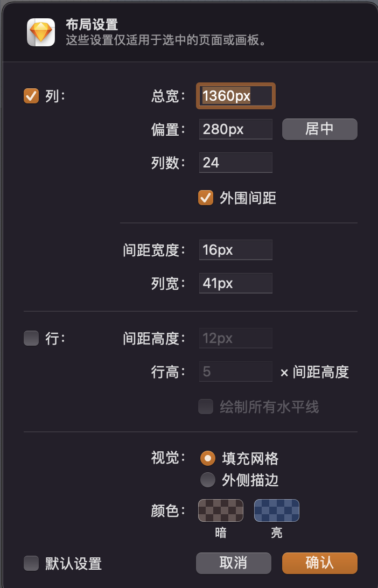Confirm with the 确认 button
The width and height of the screenshot is (378, 588).
pos(319,563)
